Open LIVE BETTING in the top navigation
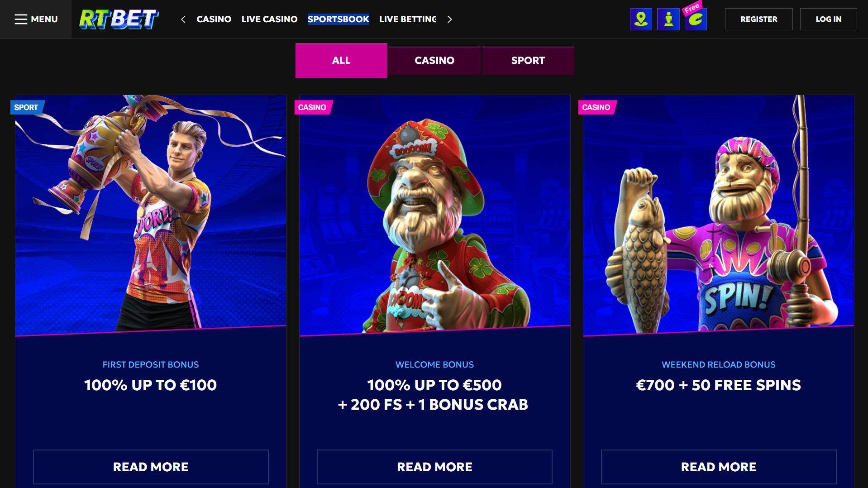The width and height of the screenshot is (868, 488). 408,19
